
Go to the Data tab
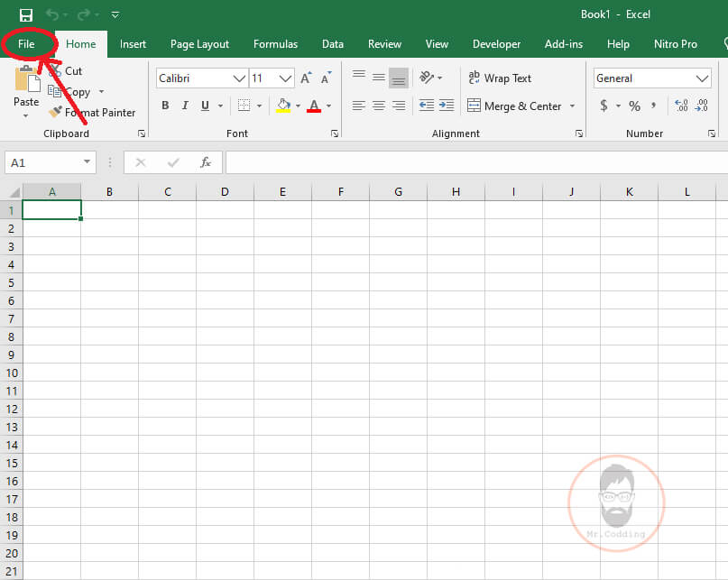[333, 44]
